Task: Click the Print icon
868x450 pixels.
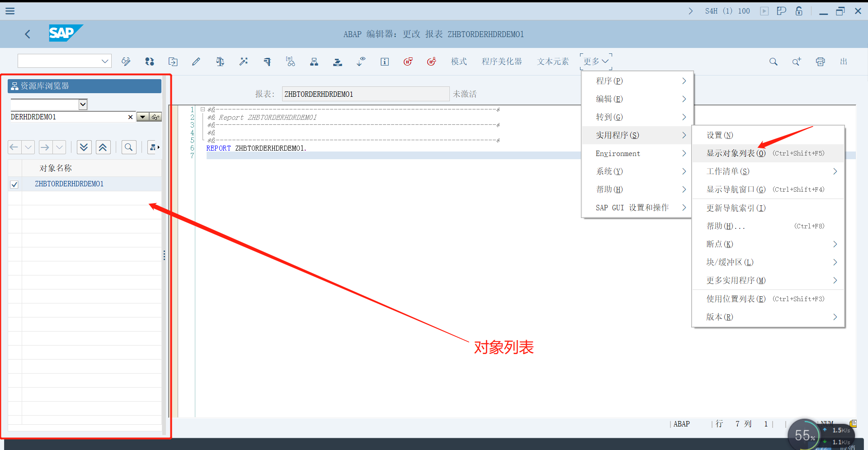Action: pos(820,62)
